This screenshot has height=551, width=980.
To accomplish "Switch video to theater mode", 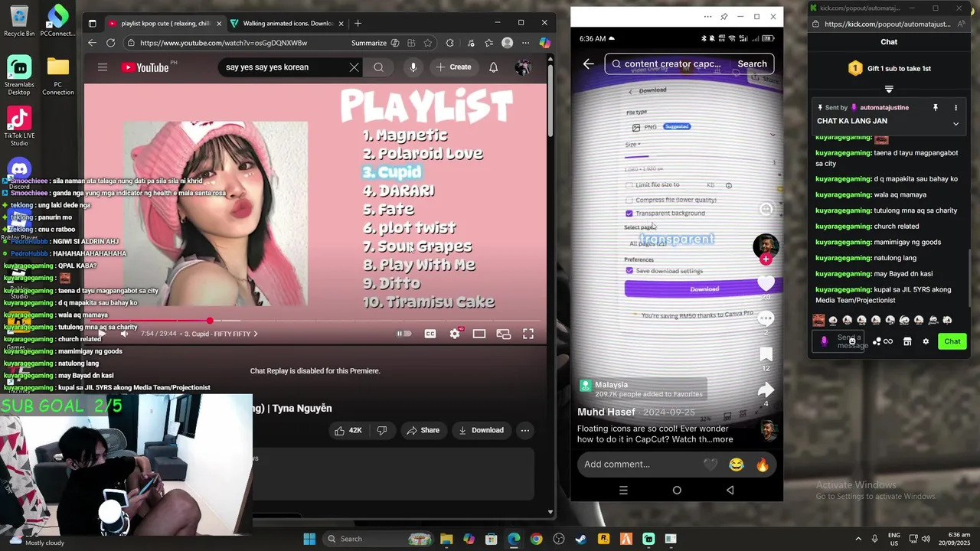I will click(479, 334).
